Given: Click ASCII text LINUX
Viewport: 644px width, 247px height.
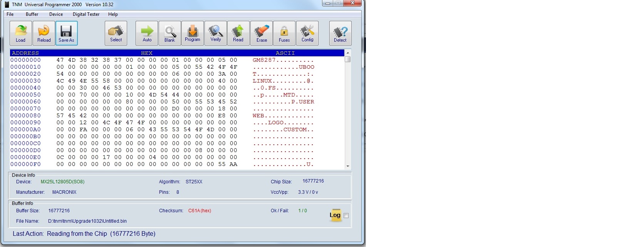Looking at the screenshot, I should pyautogui.click(x=262, y=81).
